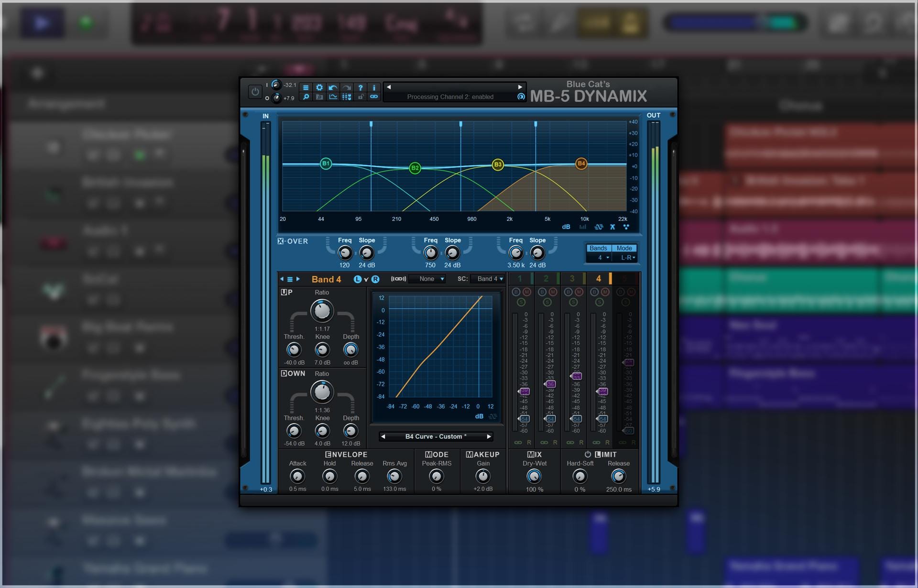Open the SC Band 4 sidechain dropdown
The height and width of the screenshot is (588, 918).
click(x=488, y=279)
